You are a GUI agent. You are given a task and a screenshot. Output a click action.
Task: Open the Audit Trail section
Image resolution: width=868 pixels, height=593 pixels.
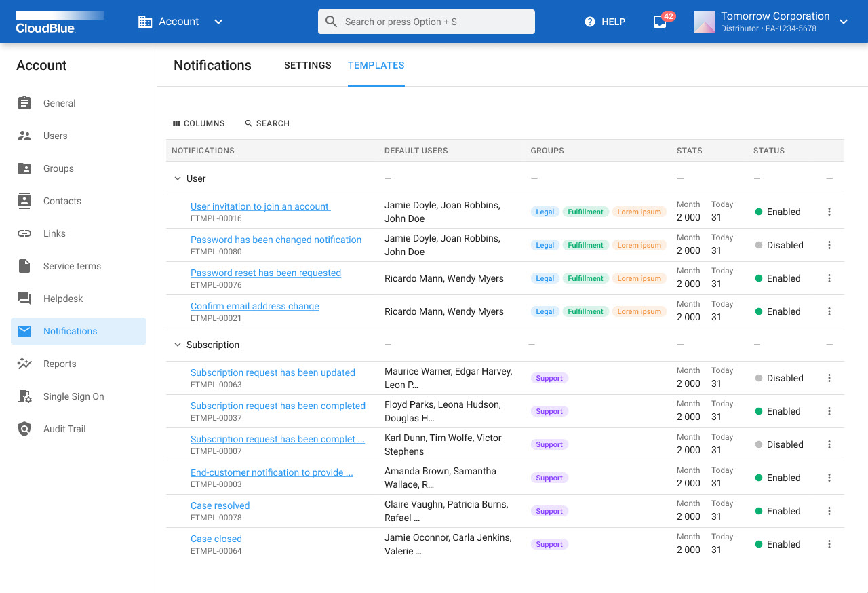point(64,429)
